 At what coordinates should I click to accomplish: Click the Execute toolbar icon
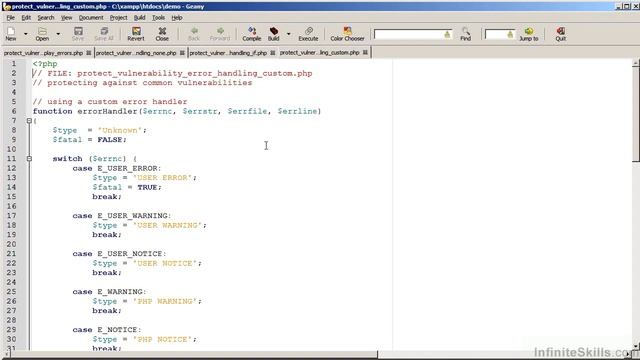click(308, 33)
